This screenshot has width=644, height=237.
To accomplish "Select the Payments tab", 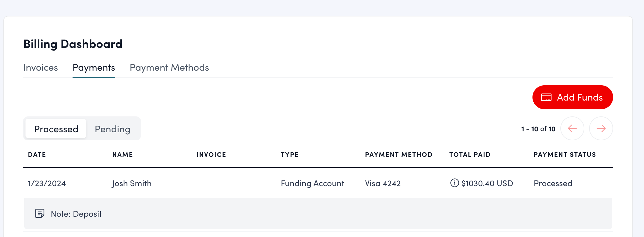I will 94,68.
